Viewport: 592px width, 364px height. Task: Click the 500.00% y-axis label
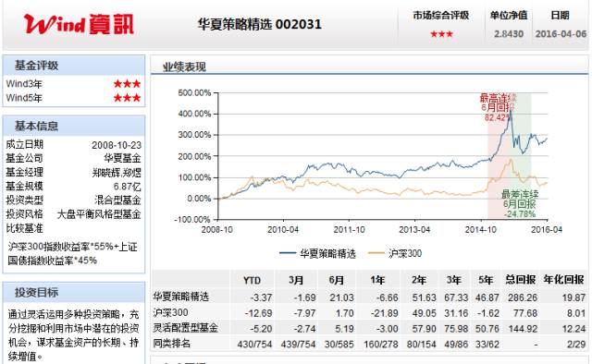194,92
